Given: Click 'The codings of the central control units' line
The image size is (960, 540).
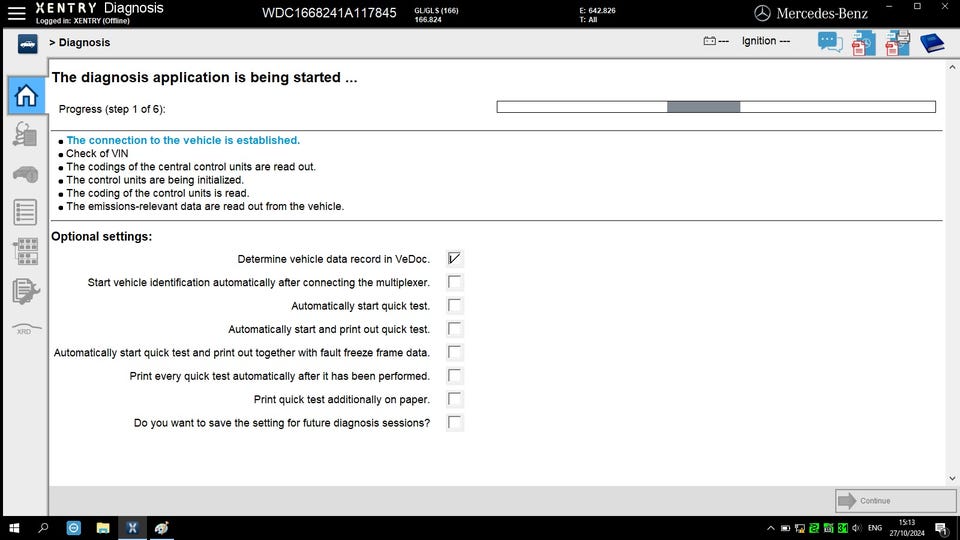Looking at the screenshot, I should (191, 167).
